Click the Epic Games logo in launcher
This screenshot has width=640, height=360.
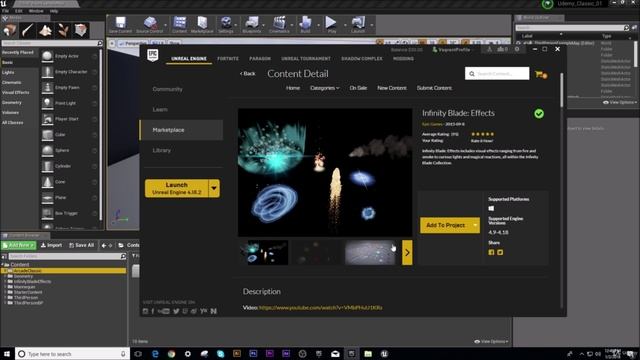(x=153, y=55)
